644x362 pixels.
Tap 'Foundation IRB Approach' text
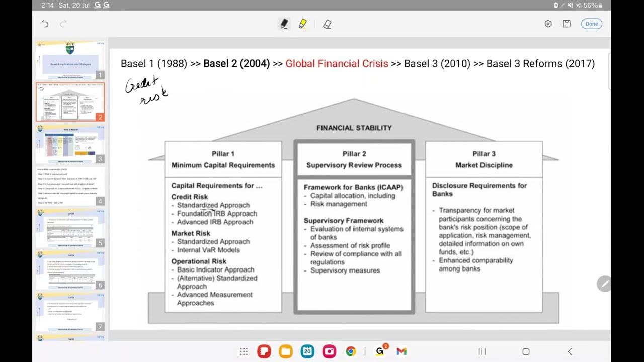(x=217, y=214)
